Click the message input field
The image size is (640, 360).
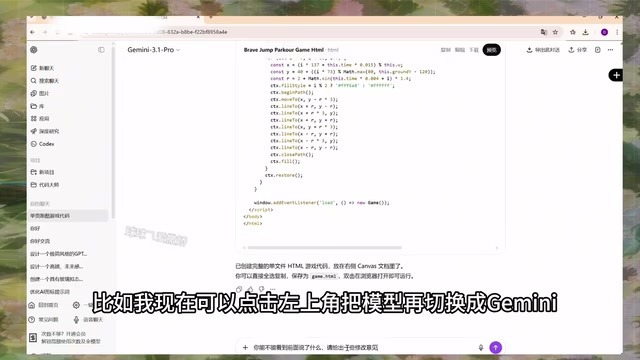363,348
